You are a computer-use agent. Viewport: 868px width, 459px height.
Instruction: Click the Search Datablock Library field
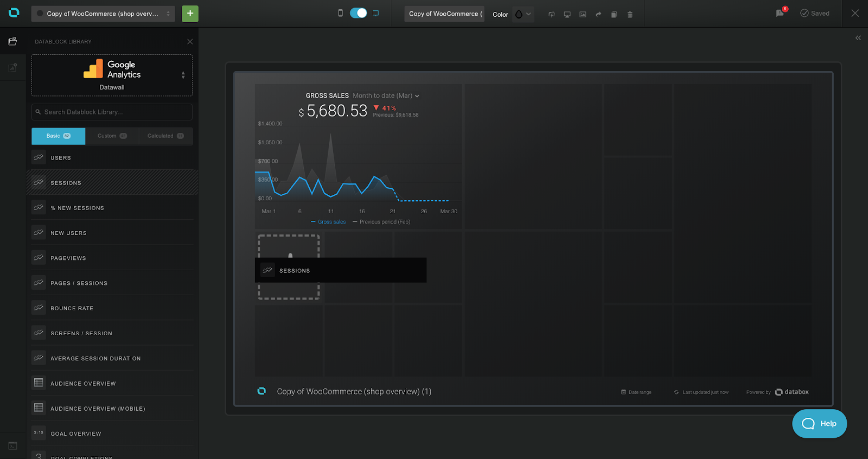coord(112,112)
